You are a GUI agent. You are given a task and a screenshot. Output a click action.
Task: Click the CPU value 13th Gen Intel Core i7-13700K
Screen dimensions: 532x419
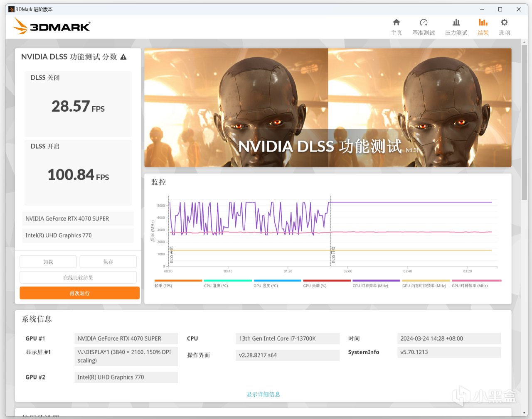[288, 338]
